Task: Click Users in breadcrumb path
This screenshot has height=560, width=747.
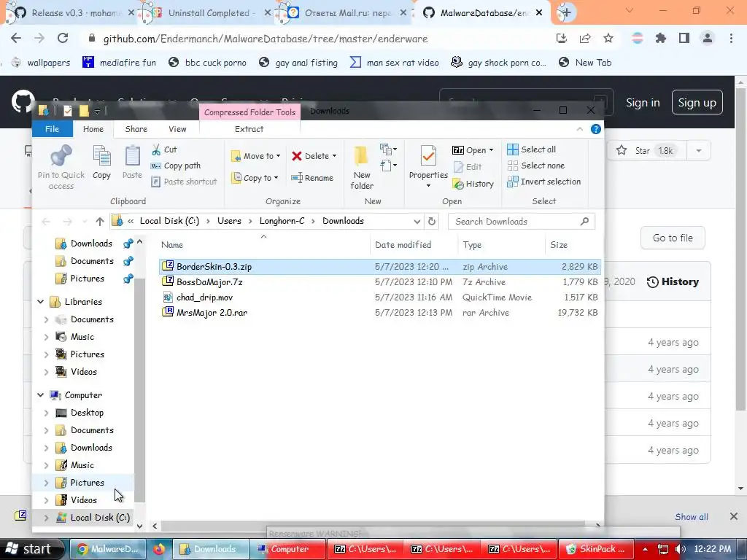Action: click(x=229, y=221)
